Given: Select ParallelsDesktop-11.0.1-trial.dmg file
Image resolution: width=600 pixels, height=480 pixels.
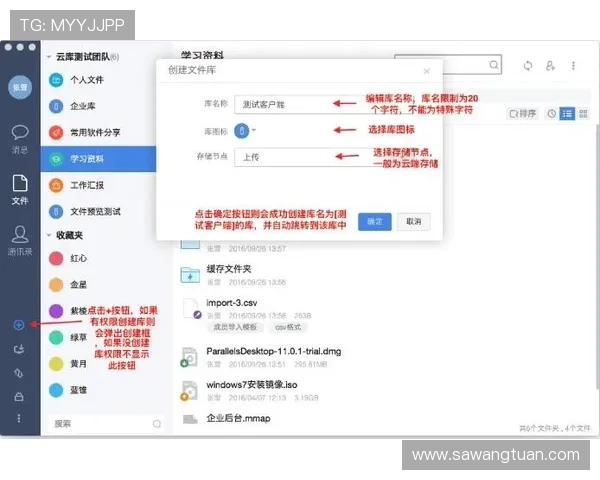Looking at the screenshot, I should 274,351.
